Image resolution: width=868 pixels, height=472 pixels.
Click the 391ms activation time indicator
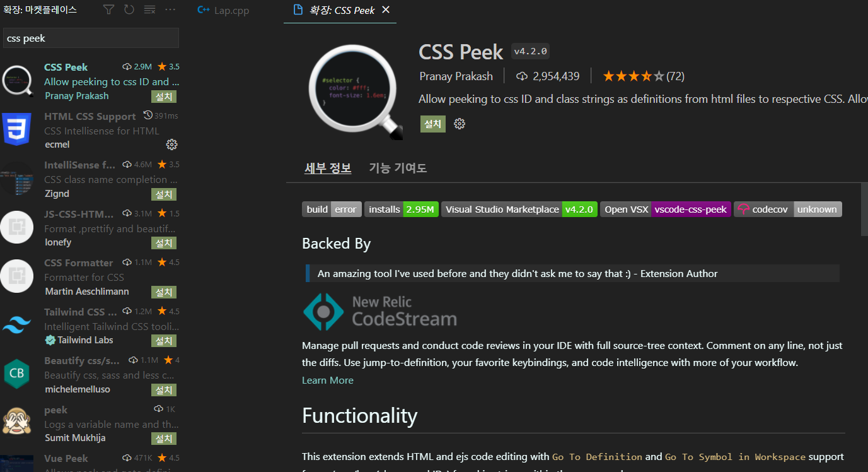161,115
